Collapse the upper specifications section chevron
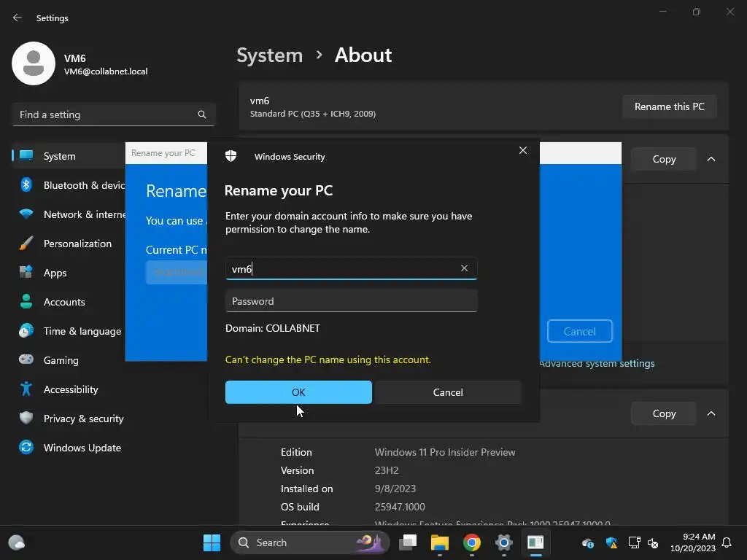Viewport: 747px width, 560px height. 711,159
